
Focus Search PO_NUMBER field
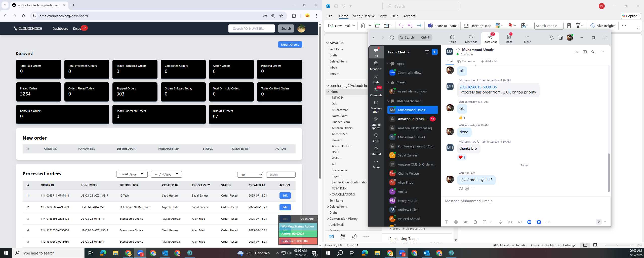tap(251, 28)
